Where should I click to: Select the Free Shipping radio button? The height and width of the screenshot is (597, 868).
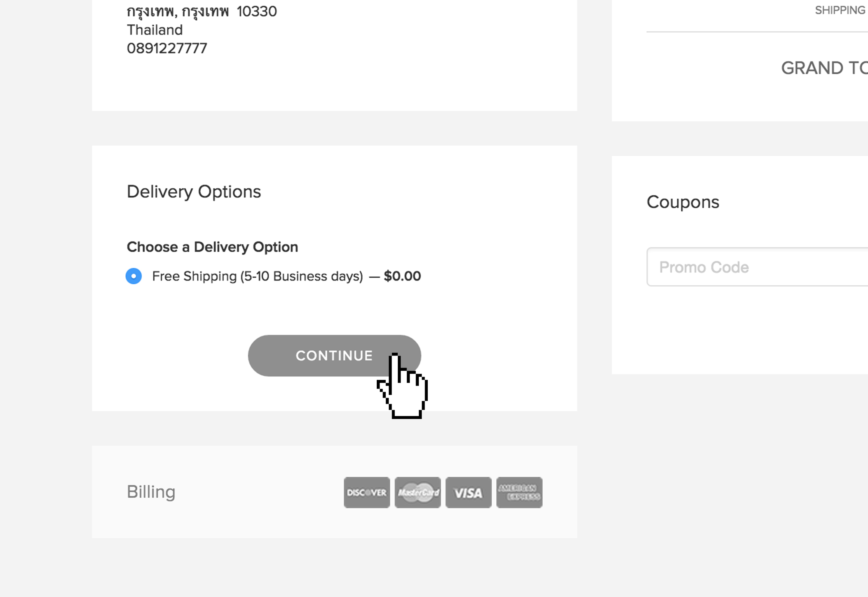[x=134, y=276]
